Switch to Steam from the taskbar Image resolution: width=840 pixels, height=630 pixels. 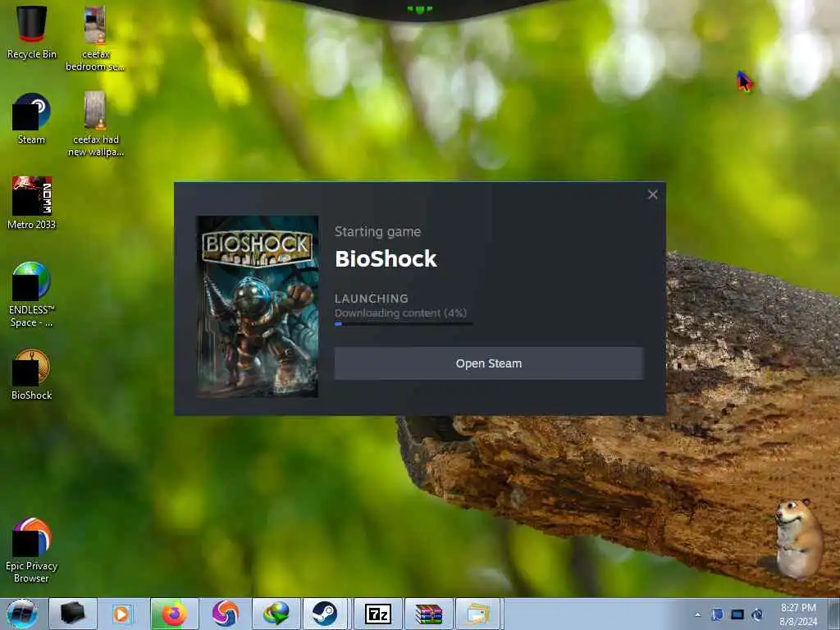325,614
